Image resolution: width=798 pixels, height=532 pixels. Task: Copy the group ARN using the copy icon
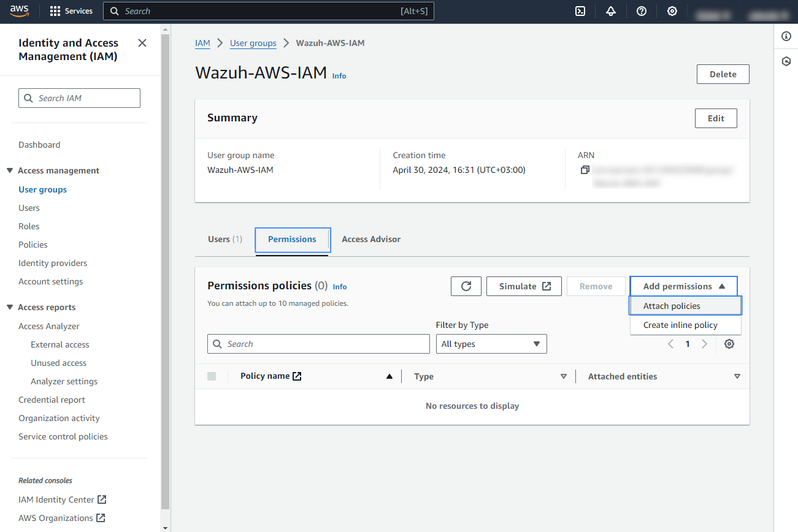point(585,170)
